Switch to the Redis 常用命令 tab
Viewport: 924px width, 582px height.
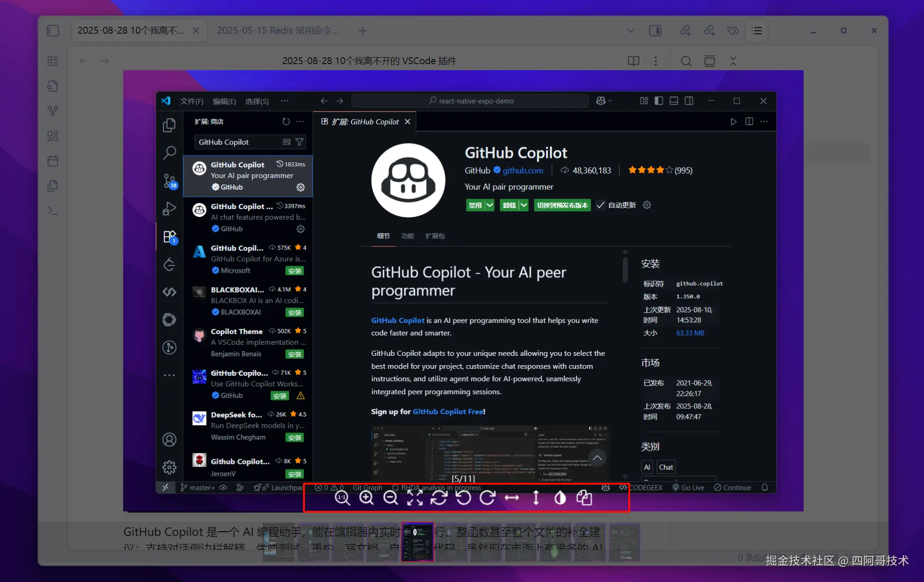(278, 30)
